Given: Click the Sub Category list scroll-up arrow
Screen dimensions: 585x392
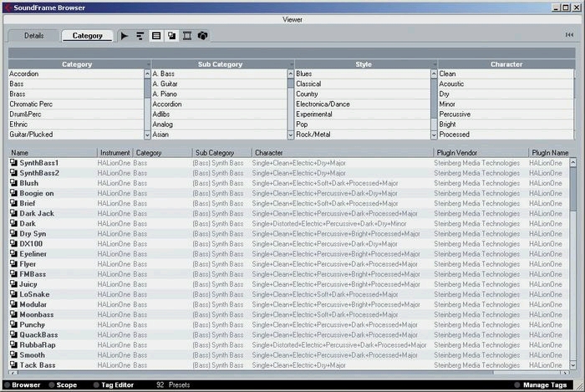Looking at the screenshot, I should [291, 74].
